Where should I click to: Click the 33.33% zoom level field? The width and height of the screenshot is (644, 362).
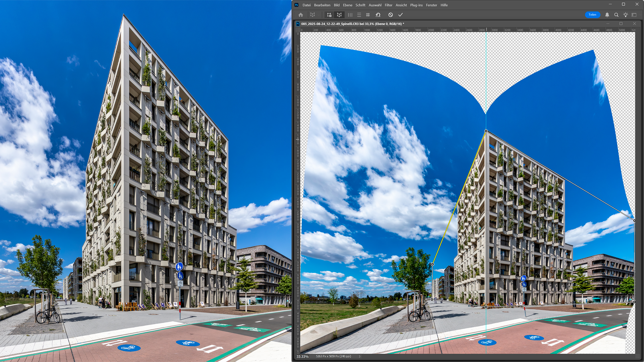(302, 356)
